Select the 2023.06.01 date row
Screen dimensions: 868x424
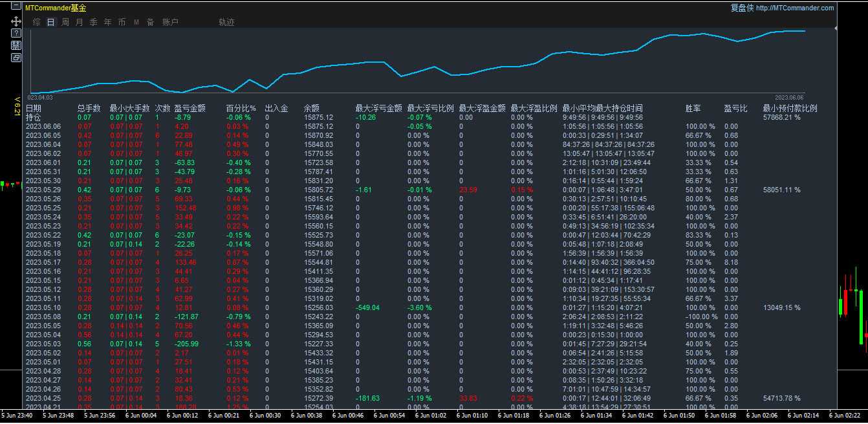43,163
